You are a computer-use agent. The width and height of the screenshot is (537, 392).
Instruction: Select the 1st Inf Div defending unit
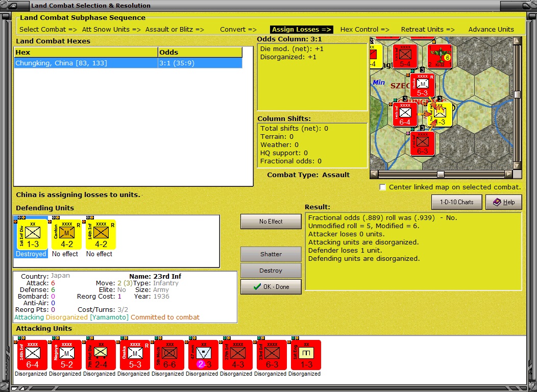pyautogui.click(x=32, y=234)
